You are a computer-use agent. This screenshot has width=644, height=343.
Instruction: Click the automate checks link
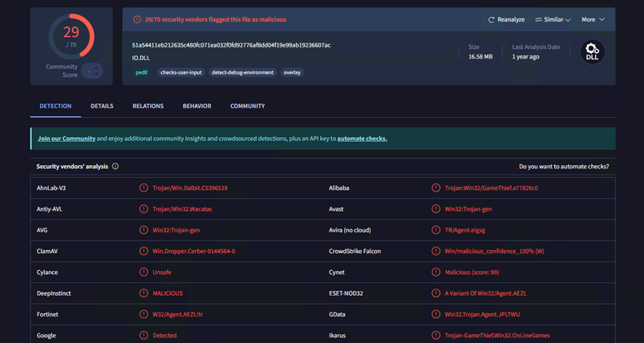coord(362,139)
